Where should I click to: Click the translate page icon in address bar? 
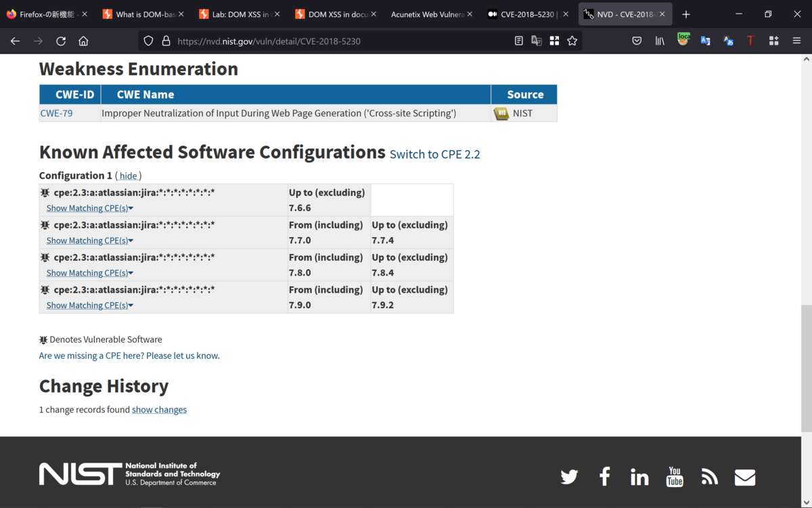tap(537, 41)
